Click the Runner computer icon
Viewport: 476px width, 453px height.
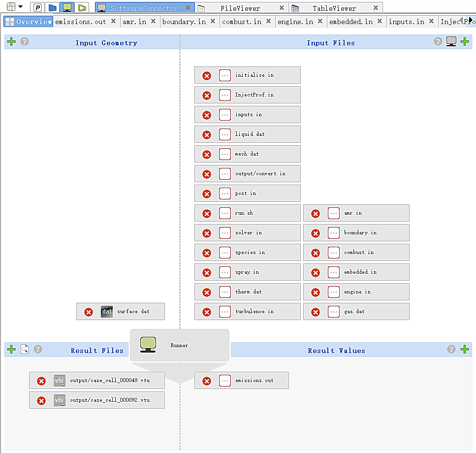point(148,344)
